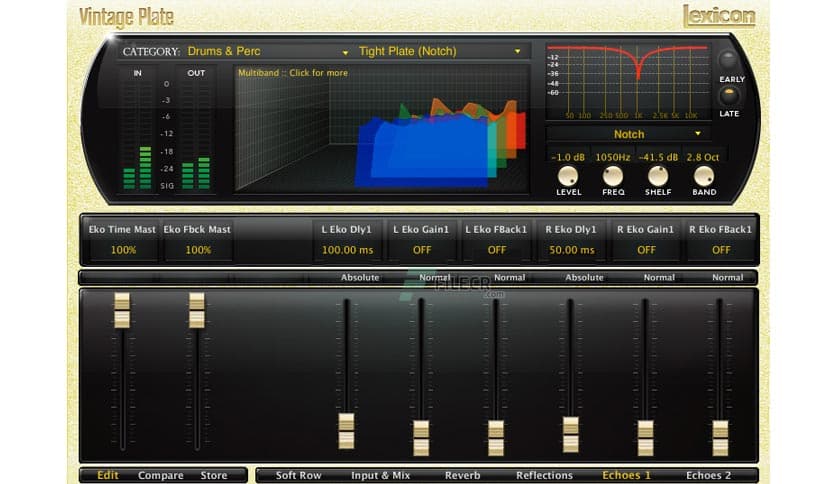
Task: Switch to the Reflections tab
Action: click(544, 475)
